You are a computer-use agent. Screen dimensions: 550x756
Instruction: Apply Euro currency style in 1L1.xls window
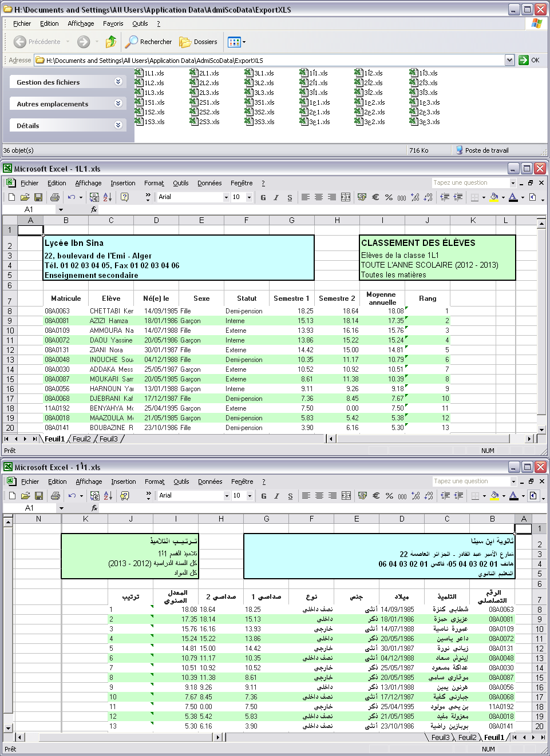click(375, 197)
